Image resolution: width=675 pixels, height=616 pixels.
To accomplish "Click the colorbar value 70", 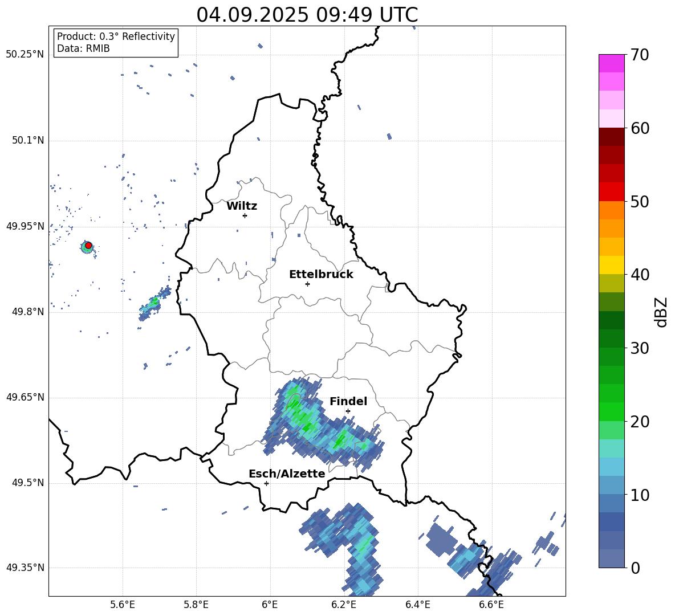I will (640, 55).
